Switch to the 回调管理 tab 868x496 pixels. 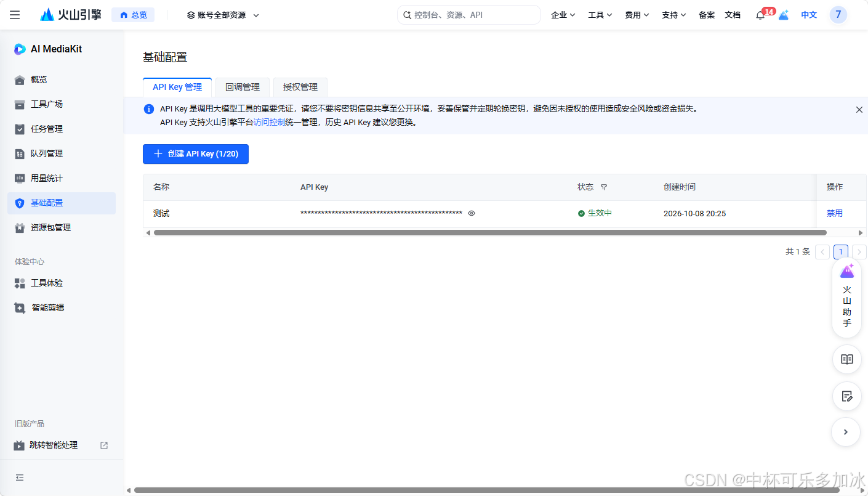click(x=243, y=87)
